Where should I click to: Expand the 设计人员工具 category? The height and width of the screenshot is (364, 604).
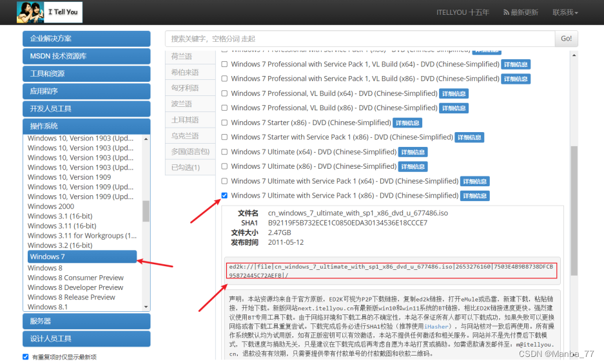86,339
